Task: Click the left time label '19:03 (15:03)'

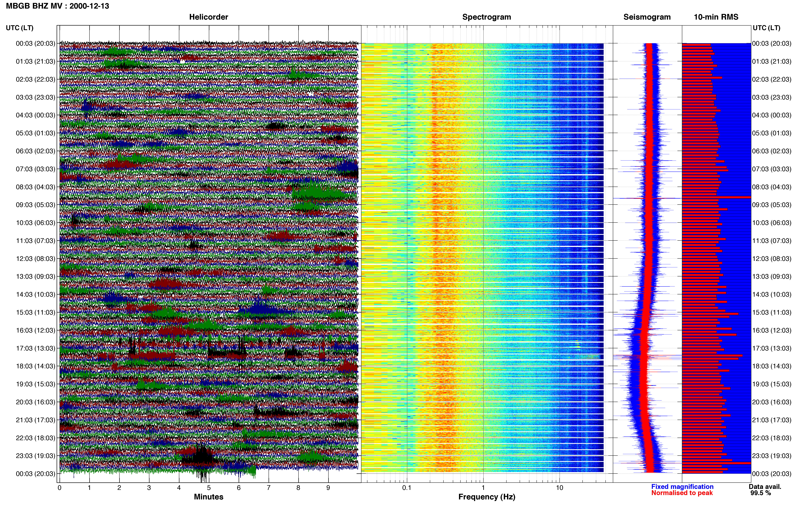Action: (x=36, y=384)
